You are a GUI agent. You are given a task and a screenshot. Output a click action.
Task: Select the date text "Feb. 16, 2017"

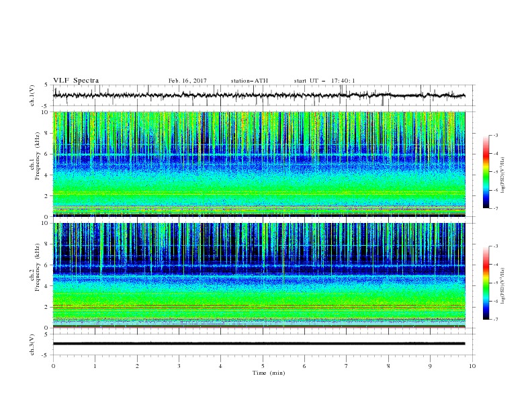pos(187,81)
